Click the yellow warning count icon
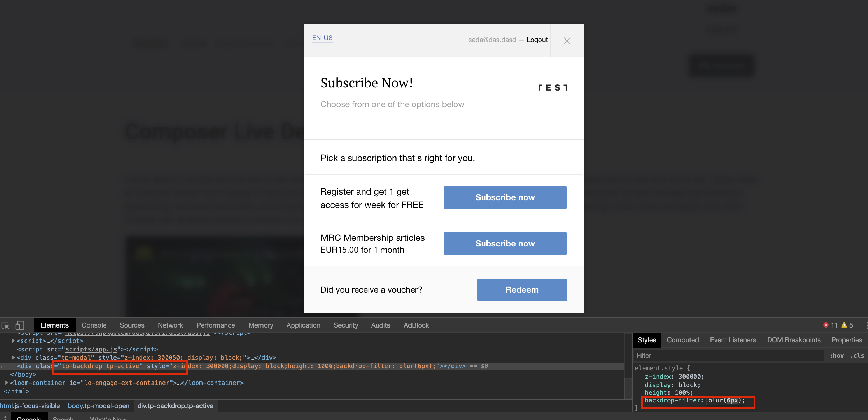The width and height of the screenshot is (868, 420). tap(844, 325)
